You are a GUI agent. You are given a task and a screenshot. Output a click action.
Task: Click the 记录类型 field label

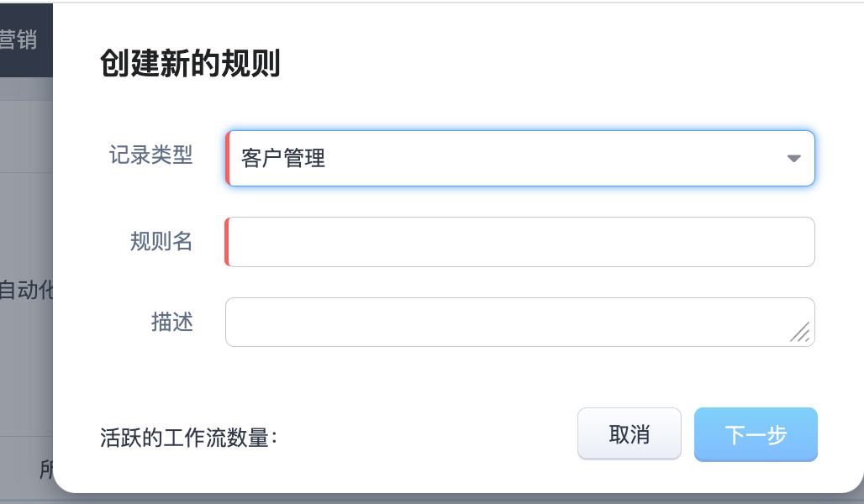tap(151, 155)
